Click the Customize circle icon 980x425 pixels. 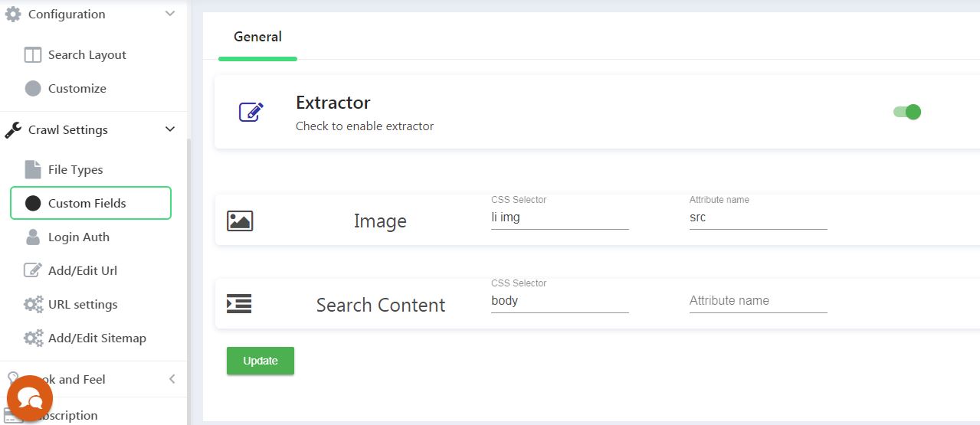(x=33, y=89)
